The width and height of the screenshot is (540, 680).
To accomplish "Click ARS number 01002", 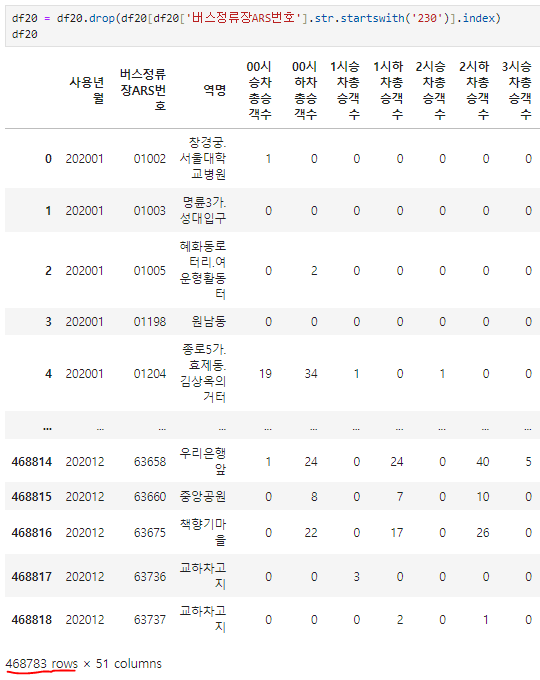I will click(150, 159).
